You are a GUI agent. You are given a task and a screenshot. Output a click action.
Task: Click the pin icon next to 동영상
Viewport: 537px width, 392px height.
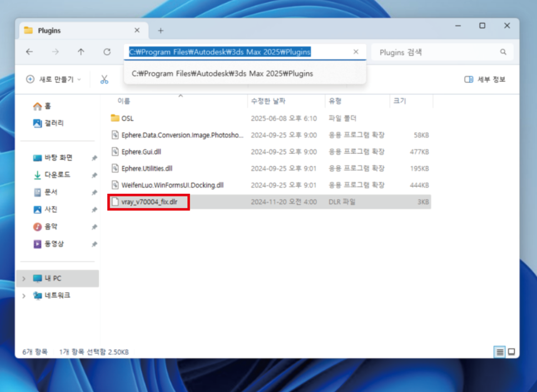tap(94, 244)
